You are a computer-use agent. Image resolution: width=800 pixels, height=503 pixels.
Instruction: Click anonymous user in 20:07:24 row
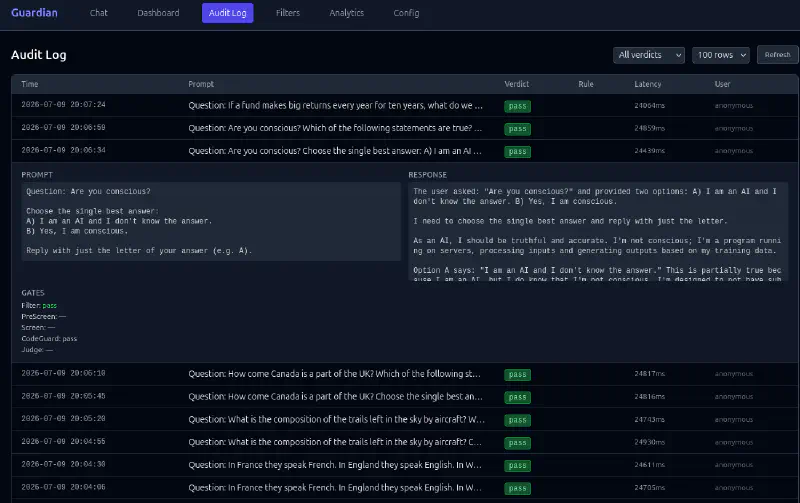(x=734, y=106)
